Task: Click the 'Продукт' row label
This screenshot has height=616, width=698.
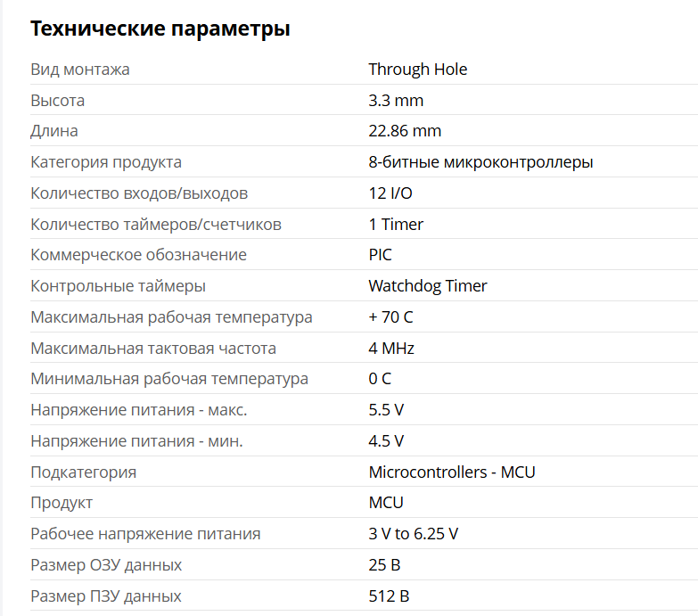Action: pos(62,503)
